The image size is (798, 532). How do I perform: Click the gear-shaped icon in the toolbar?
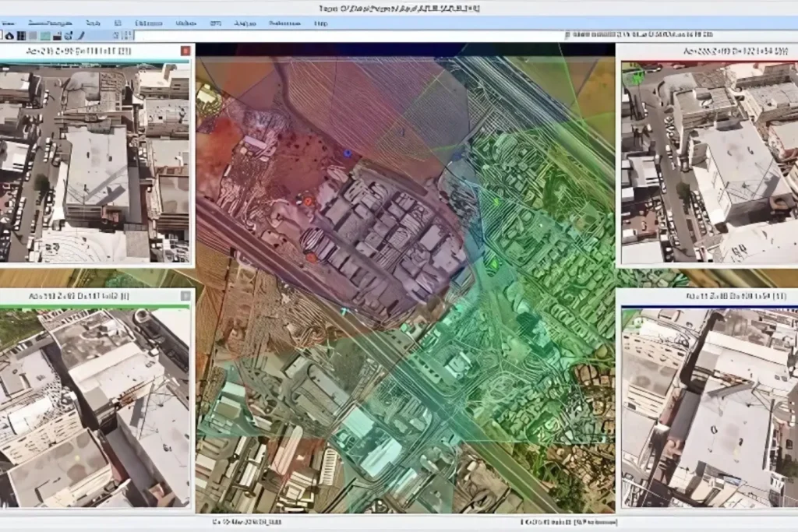pos(68,35)
